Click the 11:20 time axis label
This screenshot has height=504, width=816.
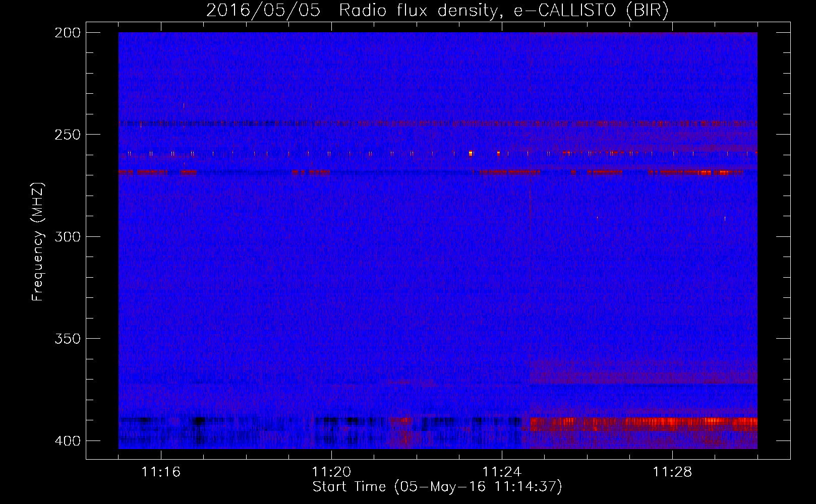click(331, 472)
